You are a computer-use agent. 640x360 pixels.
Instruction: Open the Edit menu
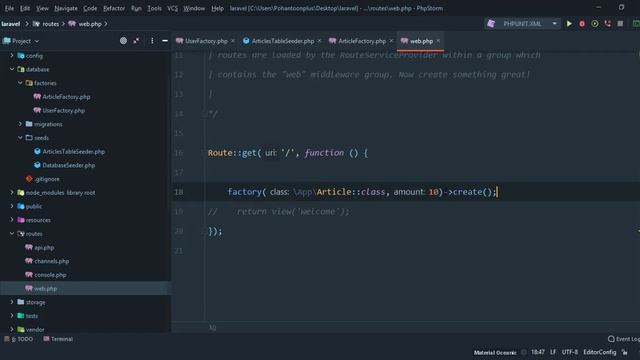pos(25,8)
